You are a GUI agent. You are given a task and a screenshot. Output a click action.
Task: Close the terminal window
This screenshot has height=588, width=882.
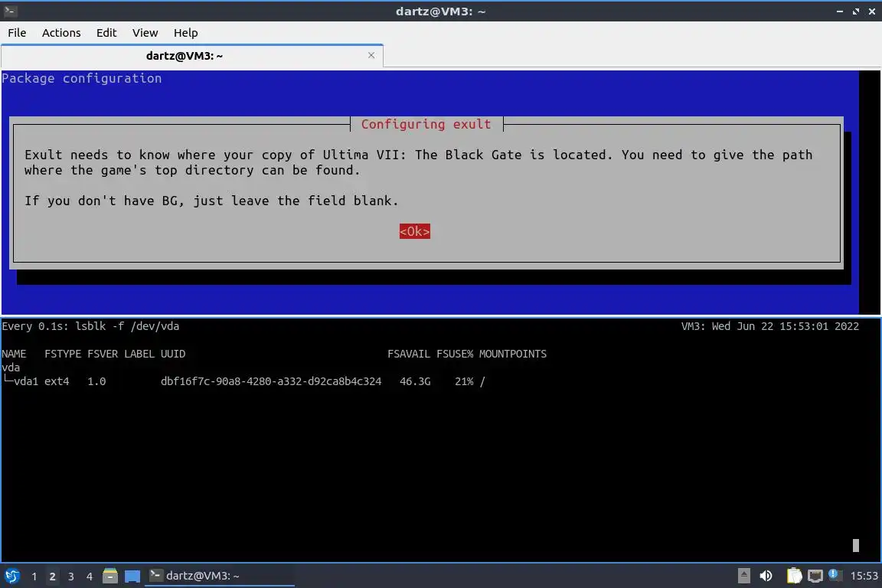tap(871, 11)
